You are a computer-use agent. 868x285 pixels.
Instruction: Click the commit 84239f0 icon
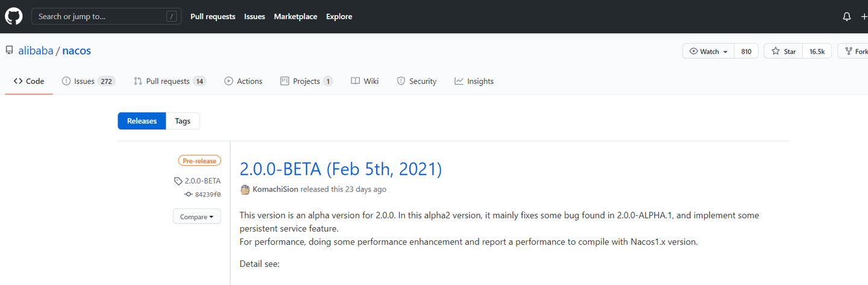188,195
